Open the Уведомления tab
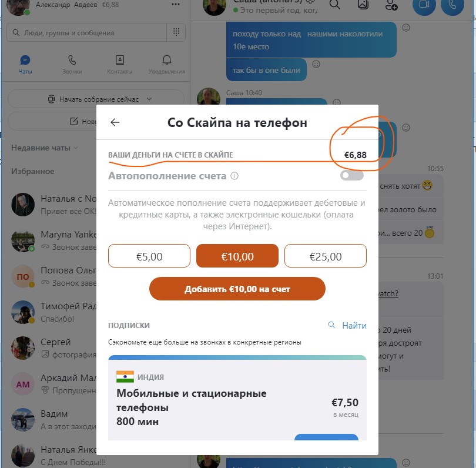Viewport: 476px width, 468px height. click(x=167, y=65)
